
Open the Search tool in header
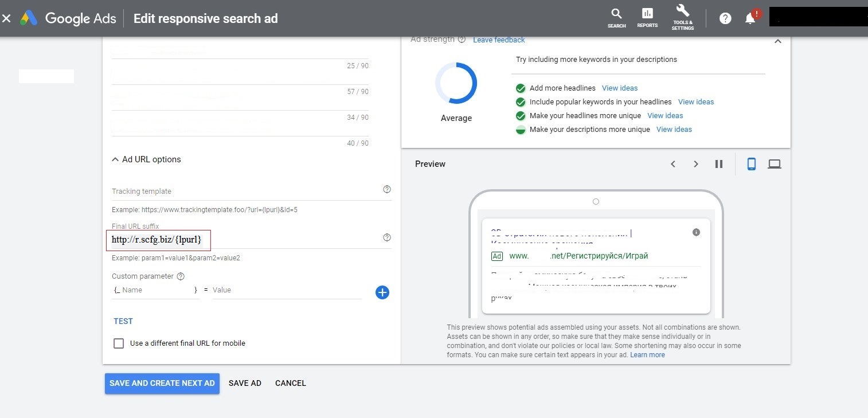[x=616, y=18]
